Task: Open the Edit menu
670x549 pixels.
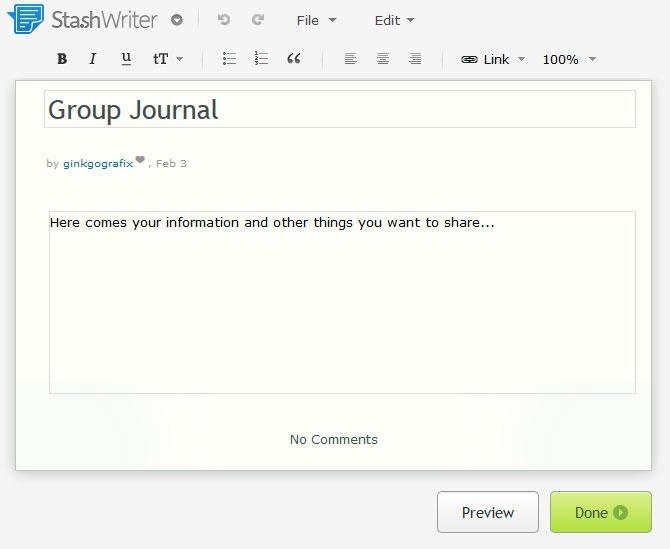Action: [x=394, y=20]
